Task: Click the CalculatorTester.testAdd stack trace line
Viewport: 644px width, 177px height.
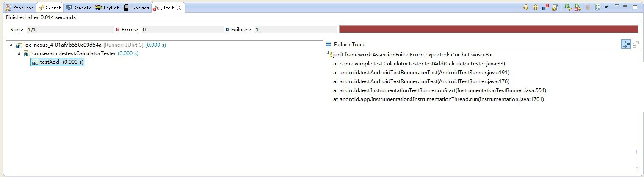Action: [417, 64]
